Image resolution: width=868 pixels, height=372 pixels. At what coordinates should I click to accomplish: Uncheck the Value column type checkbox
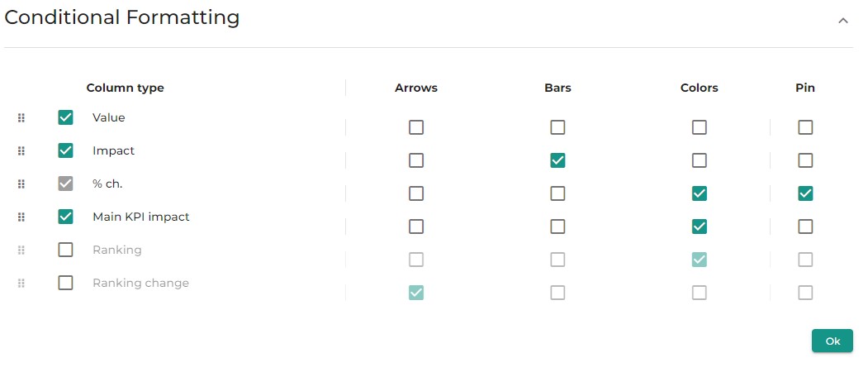click(x=65, y=117)
